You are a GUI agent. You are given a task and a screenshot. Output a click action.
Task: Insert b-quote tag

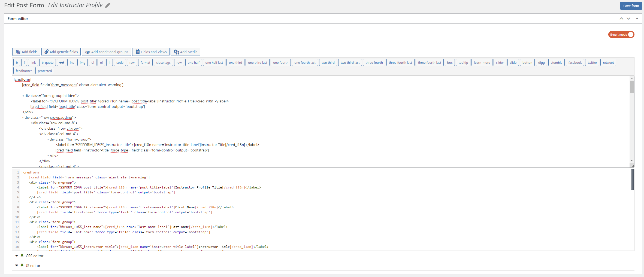(48, 63)
